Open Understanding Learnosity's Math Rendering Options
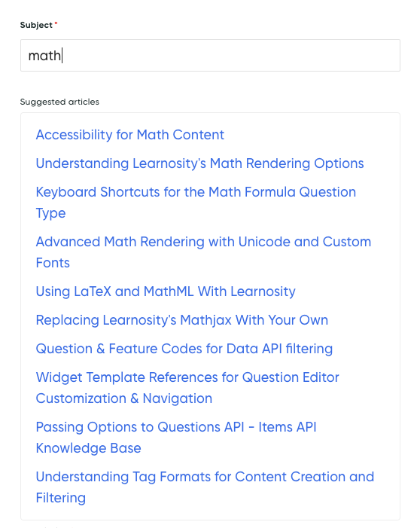The height and width of the screenshot is (528, 420). (x=200, y=163)
